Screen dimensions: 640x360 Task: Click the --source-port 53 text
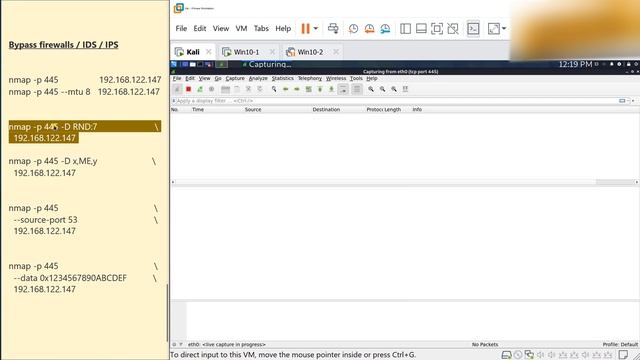pos(46,220)
